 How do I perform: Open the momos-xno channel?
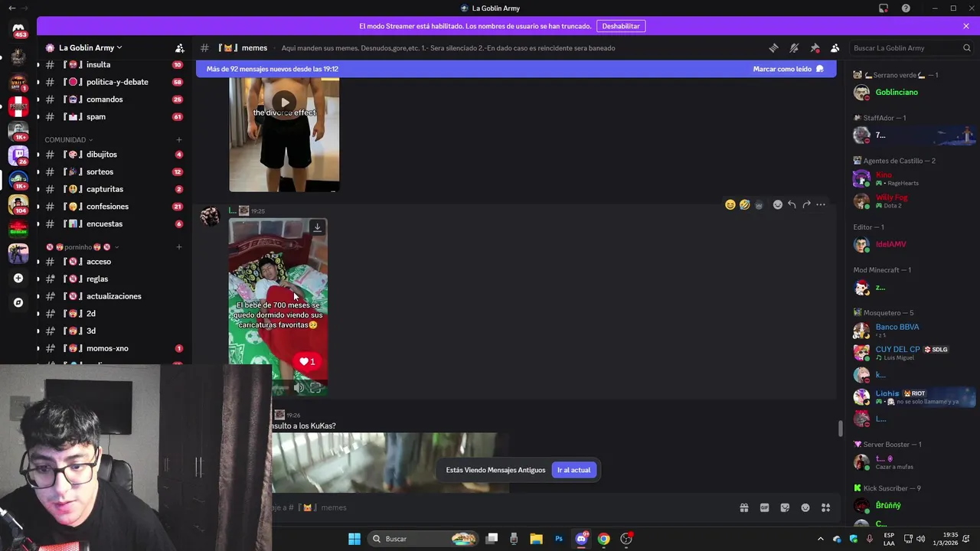[113, 348]
